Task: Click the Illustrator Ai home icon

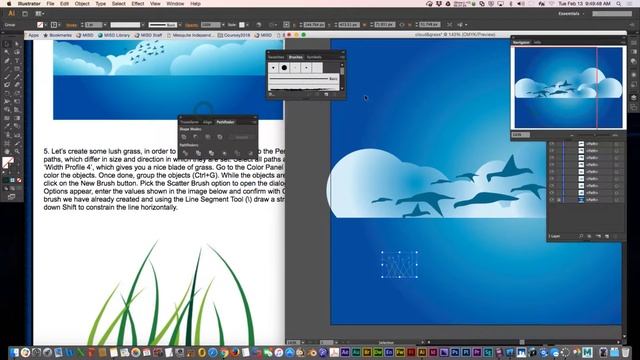Action: tap(11, 13)
